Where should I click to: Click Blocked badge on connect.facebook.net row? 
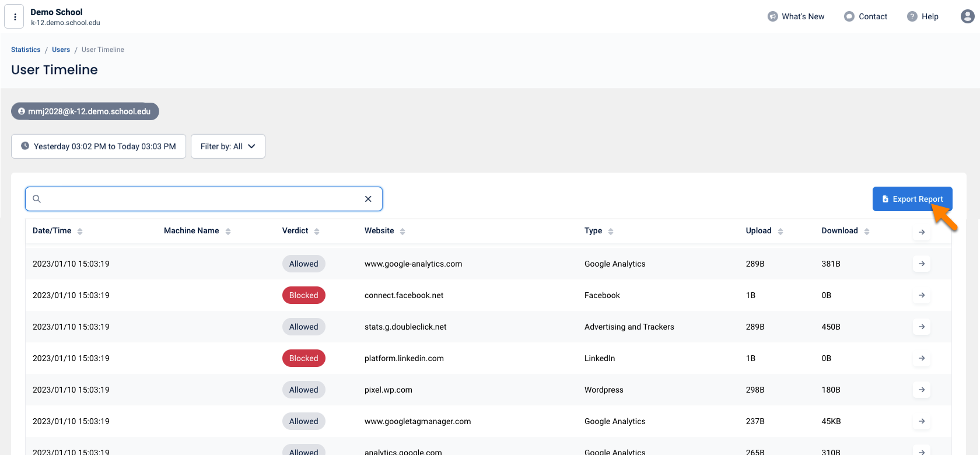pyautogui.click(x=304, y=295)
